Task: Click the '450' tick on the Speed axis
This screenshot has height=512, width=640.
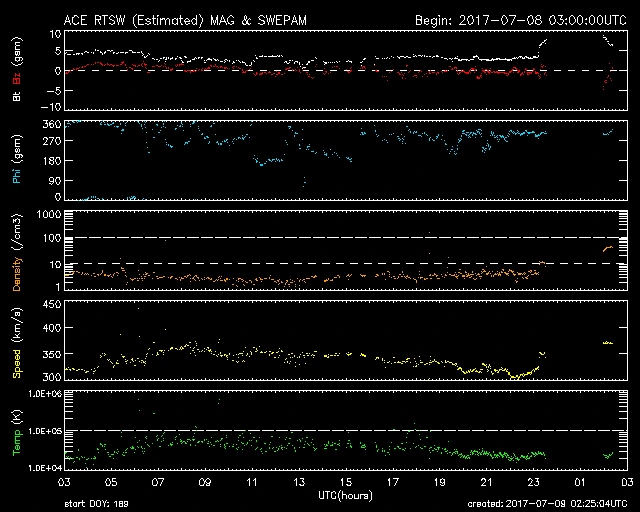Action: coord(52,305)
